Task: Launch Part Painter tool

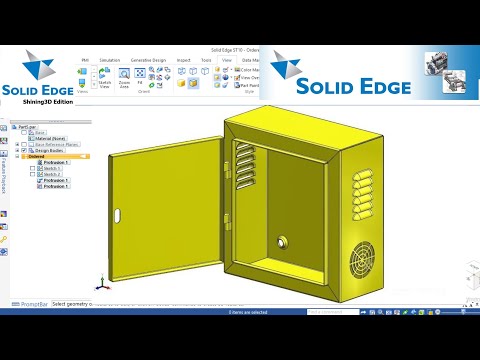Action: pos(247,85)
